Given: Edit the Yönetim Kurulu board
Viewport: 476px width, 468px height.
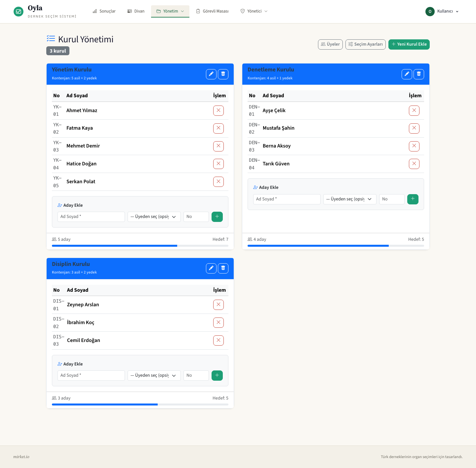Looking at the screenshot, I should (211, 74).
